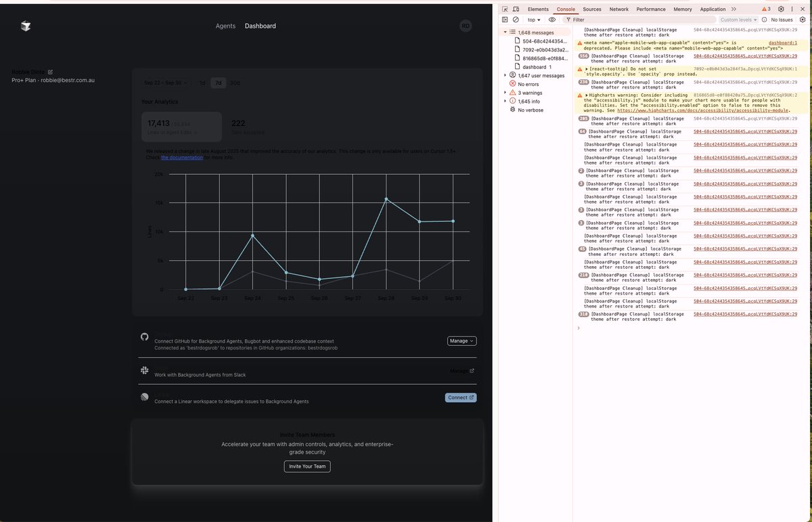
Task: Switch to the Console tab
Action: [x=566, y=9]
